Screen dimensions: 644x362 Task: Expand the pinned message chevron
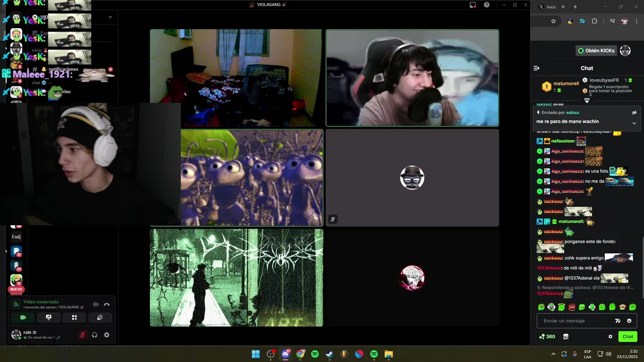(634, 123)
